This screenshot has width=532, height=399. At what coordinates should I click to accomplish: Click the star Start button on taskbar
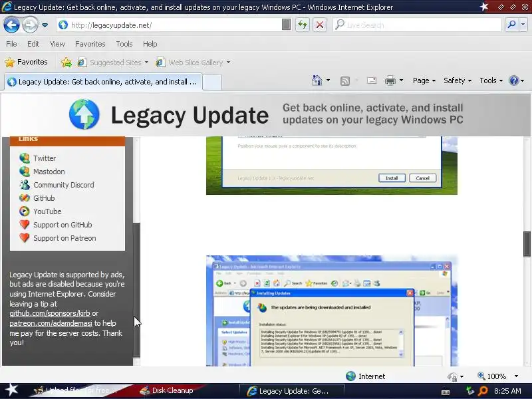point(11,390)
